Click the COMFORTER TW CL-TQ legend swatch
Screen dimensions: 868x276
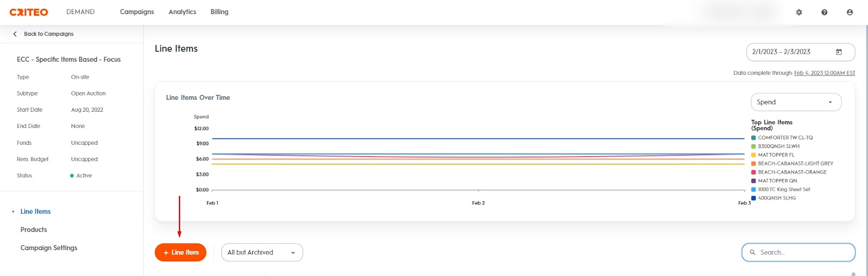754,138
